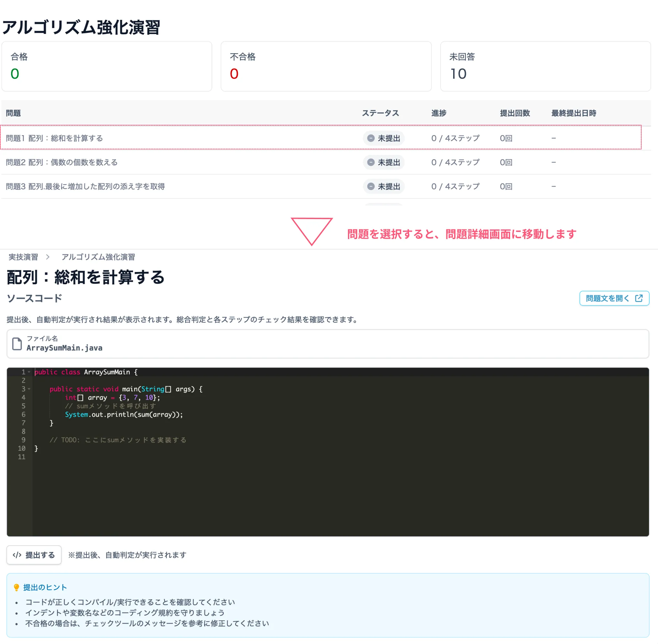Viewport: 658px width, 644px height.
Task: Click the breadcrumb chevron after 実技演習
Action: pos(48,257)
